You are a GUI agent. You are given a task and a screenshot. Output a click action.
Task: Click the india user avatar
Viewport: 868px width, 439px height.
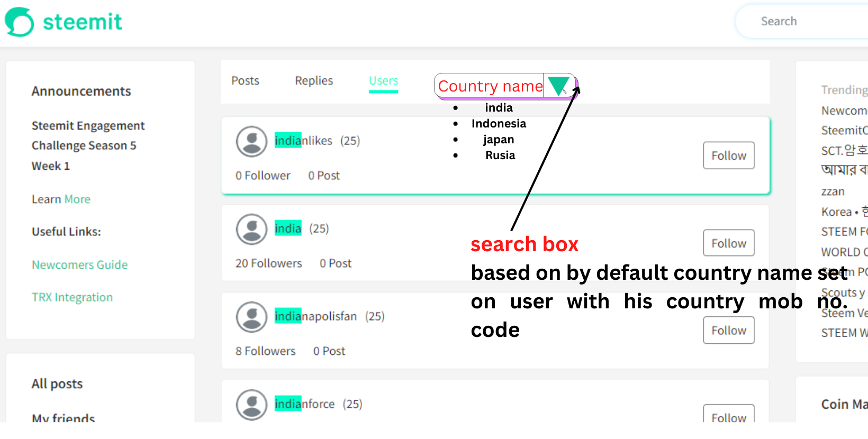coord(251,229)
